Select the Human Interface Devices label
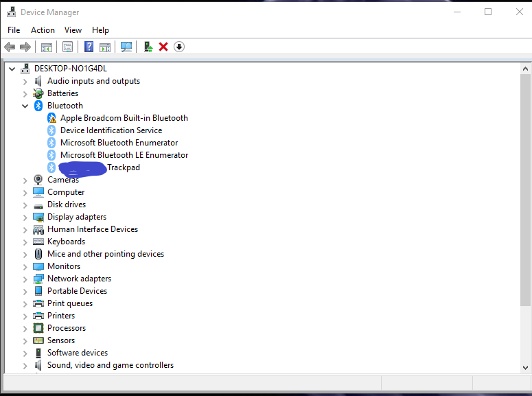This screenshot has height=396, width=532. point(93,229)
